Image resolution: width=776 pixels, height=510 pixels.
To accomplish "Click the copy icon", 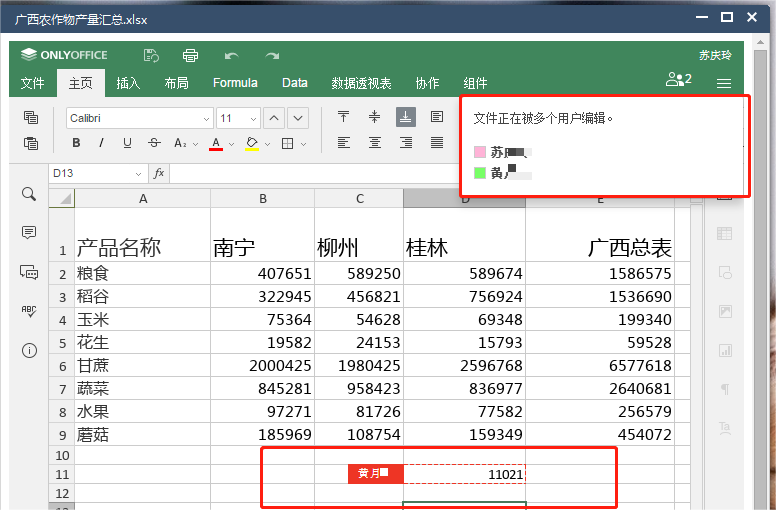I will click(x=31, y=117).
